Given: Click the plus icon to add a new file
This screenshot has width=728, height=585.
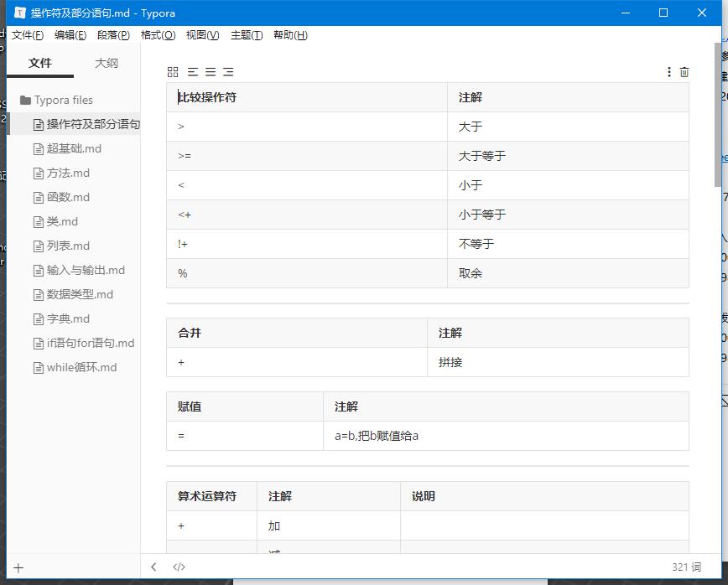Looking at the screenshot, I should (x=18, y=568).
